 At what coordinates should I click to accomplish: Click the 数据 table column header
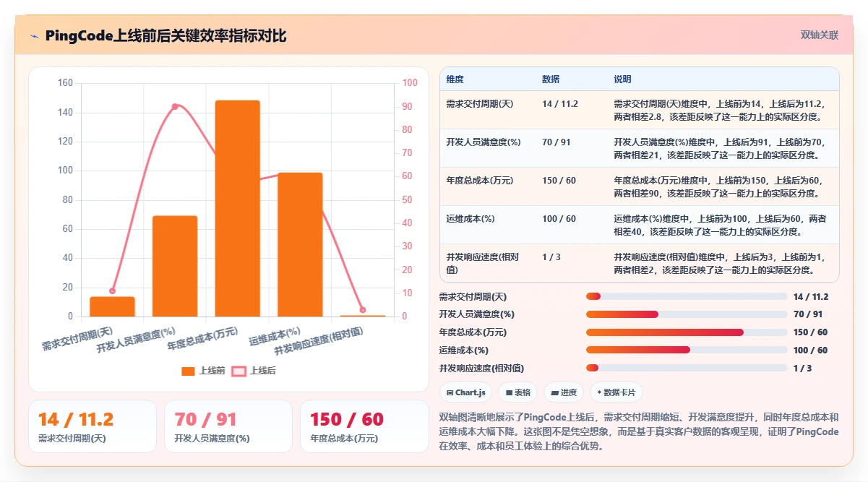point(551,79)
